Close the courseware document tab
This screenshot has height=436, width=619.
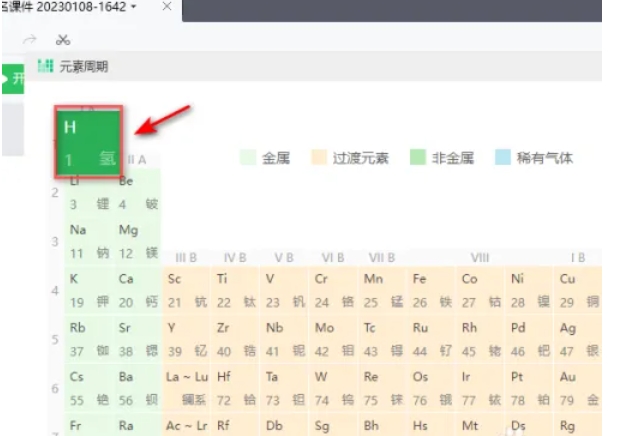point(166,7)
